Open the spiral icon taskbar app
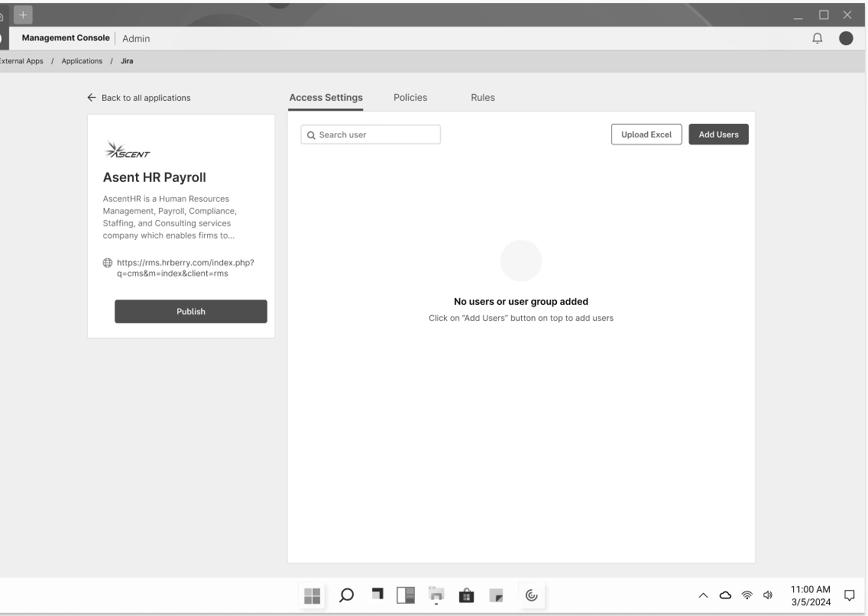This screenshot has width=868, height=616. (x=532, y=595)
